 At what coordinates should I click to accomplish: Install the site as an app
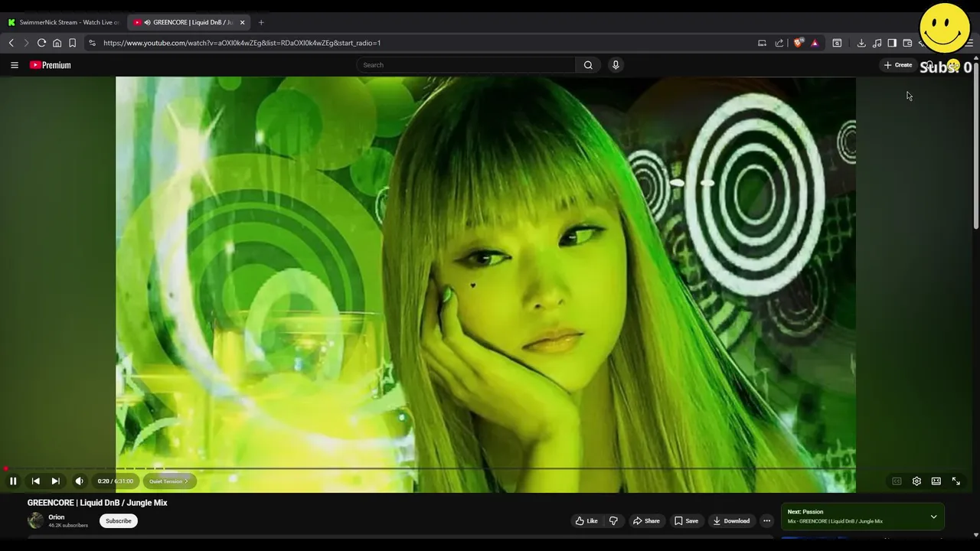(x=762, y=43)
